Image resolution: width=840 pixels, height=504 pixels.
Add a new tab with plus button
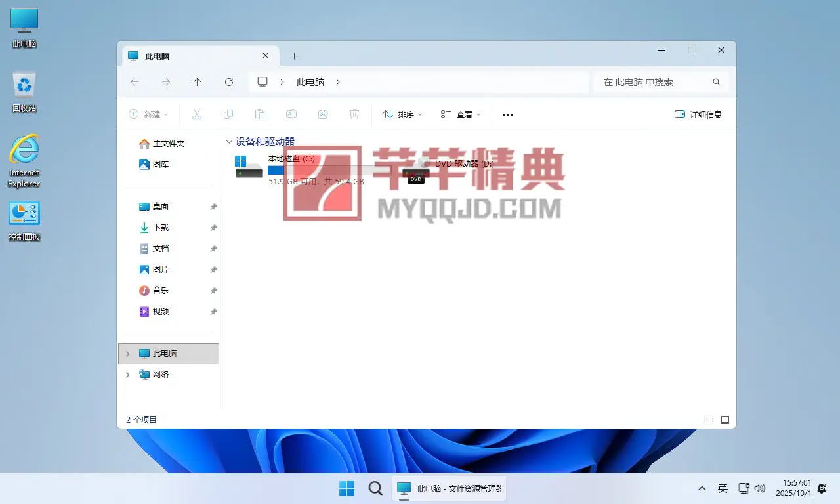click(294, 56)
